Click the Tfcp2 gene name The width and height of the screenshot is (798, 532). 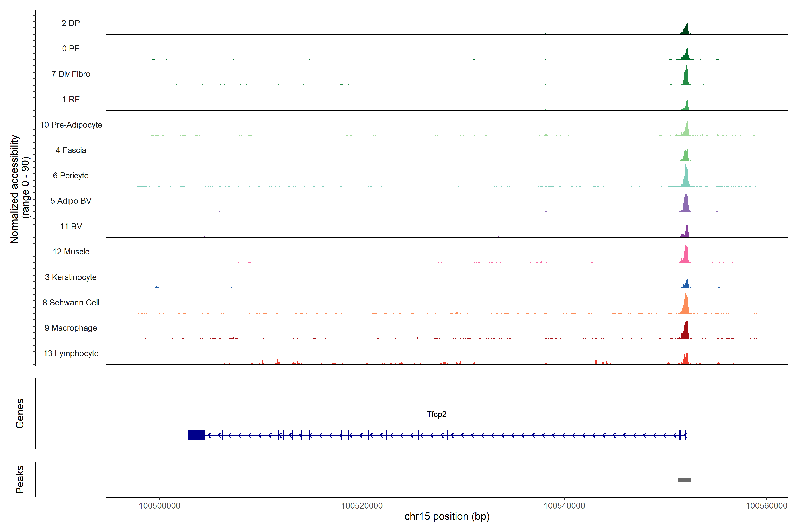[436, 414]
